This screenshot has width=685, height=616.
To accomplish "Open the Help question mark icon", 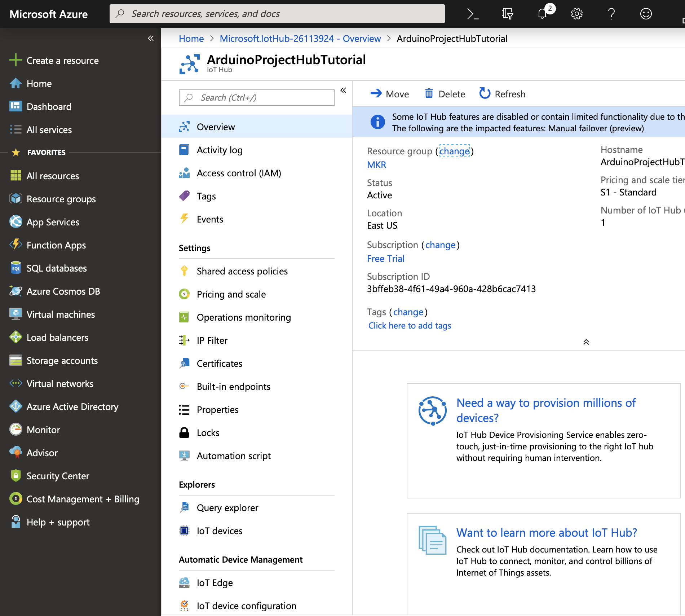I will 611,14.
